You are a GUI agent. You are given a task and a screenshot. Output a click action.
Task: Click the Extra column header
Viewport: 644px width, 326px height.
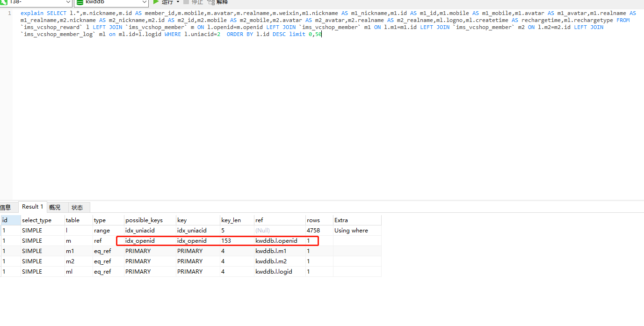point(357,220)
